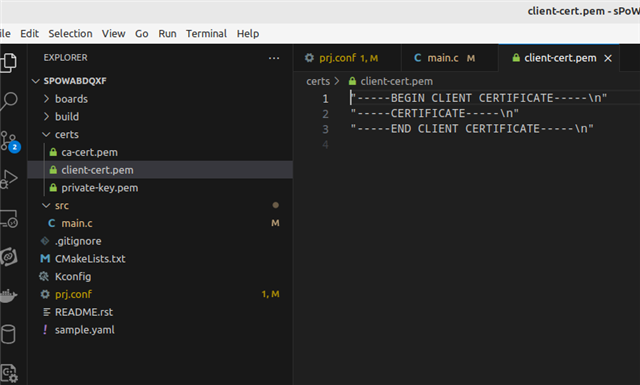Screen dimensions: 640x385
Task: Open Source Control view with 2 badge
Action: (9, 141)
